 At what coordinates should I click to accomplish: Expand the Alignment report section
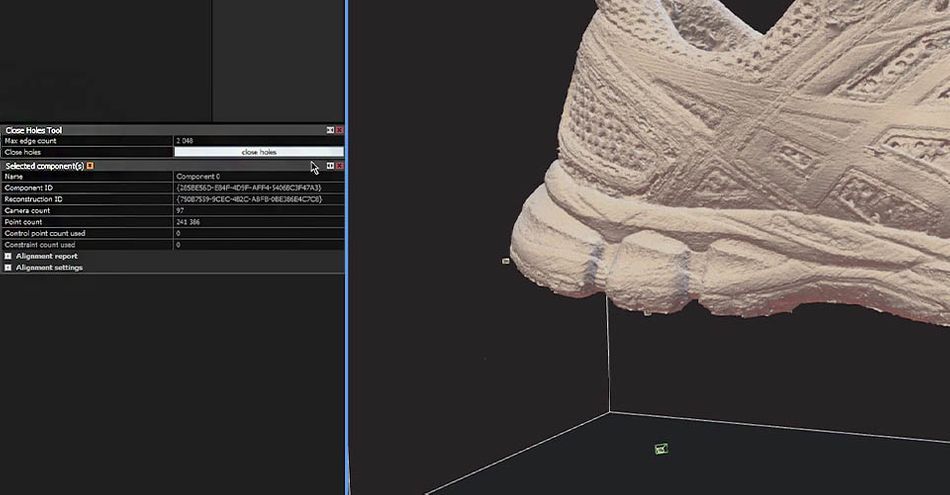[8, 256]
